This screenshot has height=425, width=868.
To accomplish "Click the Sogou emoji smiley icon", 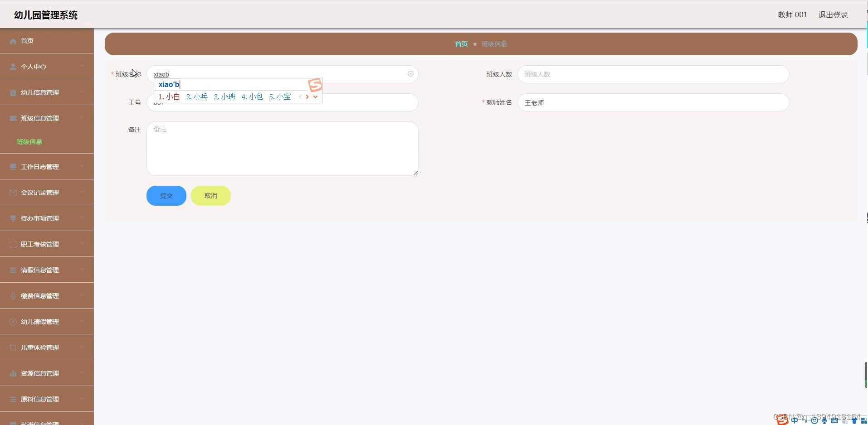I will (814, 420).
